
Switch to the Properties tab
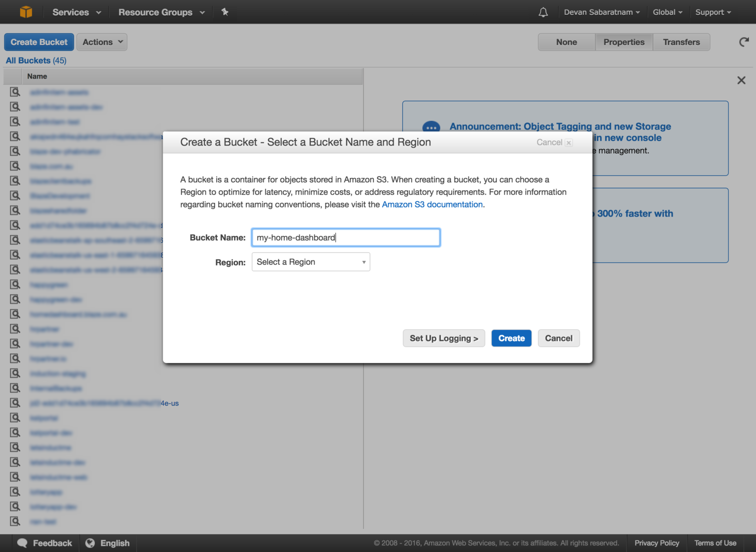coord(624,42)
